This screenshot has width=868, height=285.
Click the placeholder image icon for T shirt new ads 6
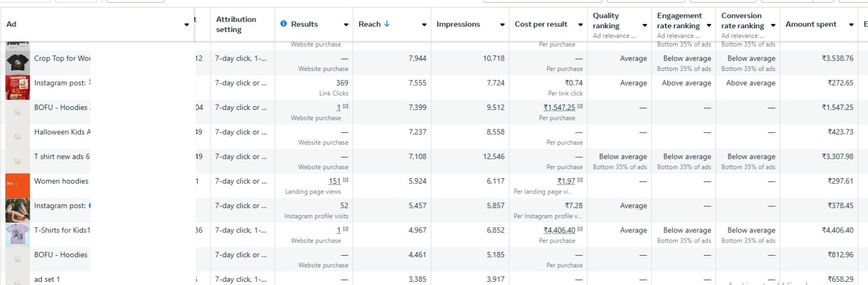[17, 161]
